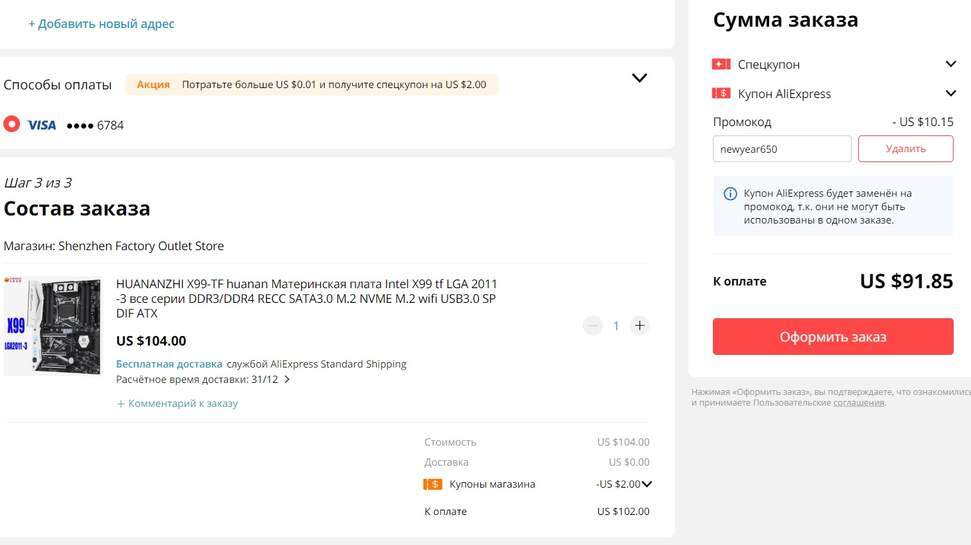Increase item quantity with plus button
This screenshot has width=971, height=545.
[640, 325]
